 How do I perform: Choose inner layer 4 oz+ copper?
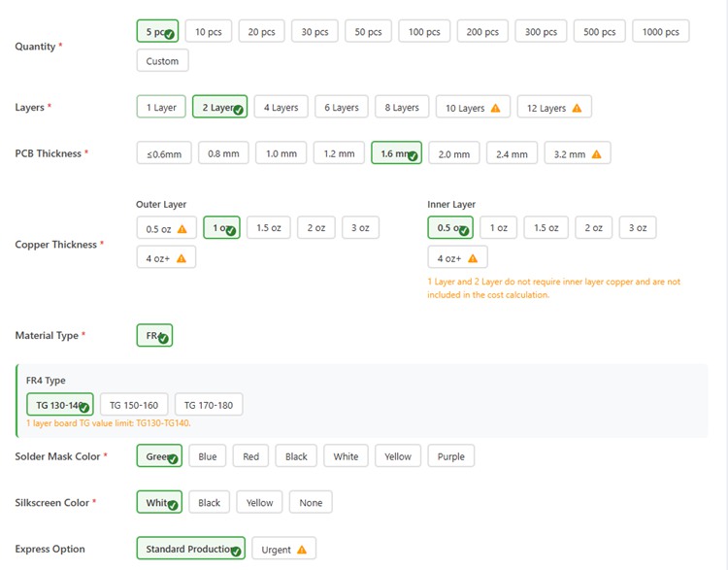(457, 257)
